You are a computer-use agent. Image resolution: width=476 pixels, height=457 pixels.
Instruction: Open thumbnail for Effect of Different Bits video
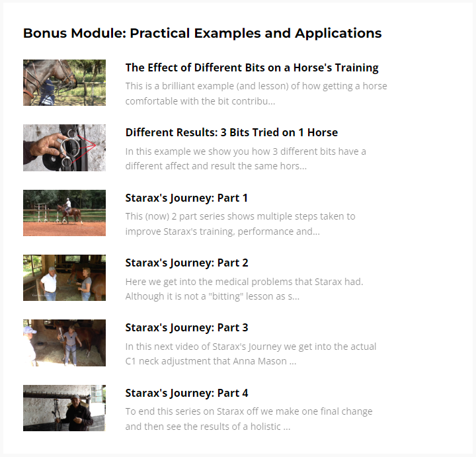coord(64,83)
